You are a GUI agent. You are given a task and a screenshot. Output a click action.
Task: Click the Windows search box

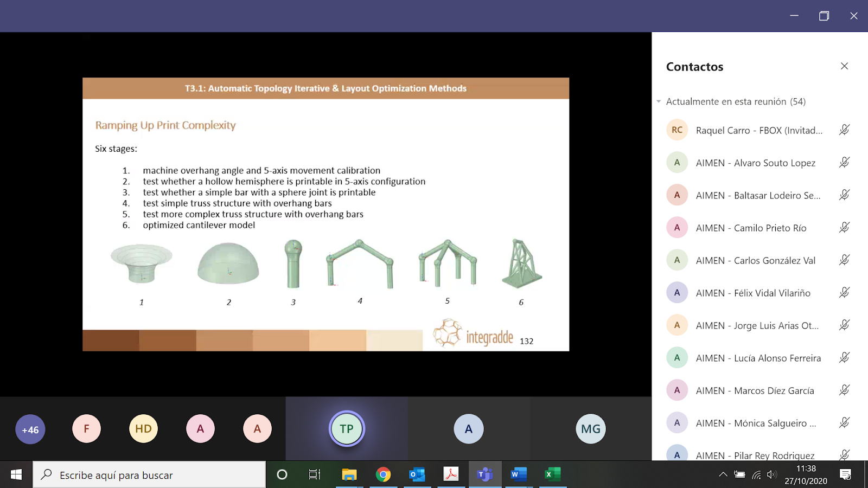click(149, 475)
